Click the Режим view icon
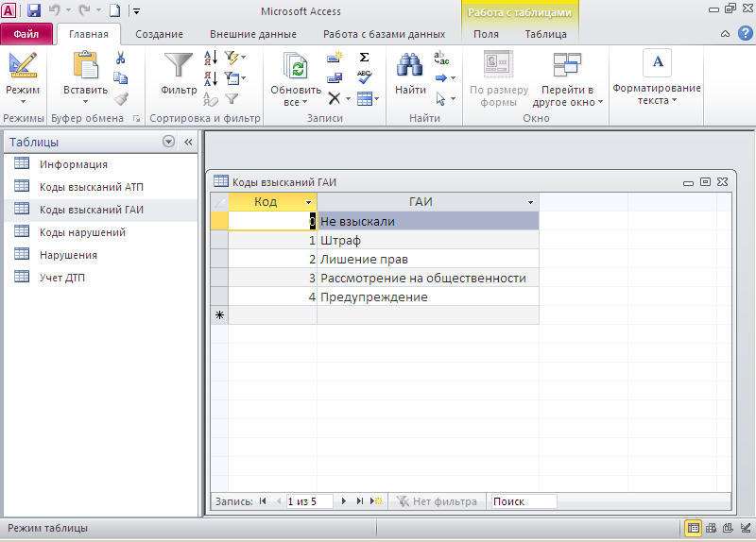This screenshot has height=542, width=756. point(23,65)
